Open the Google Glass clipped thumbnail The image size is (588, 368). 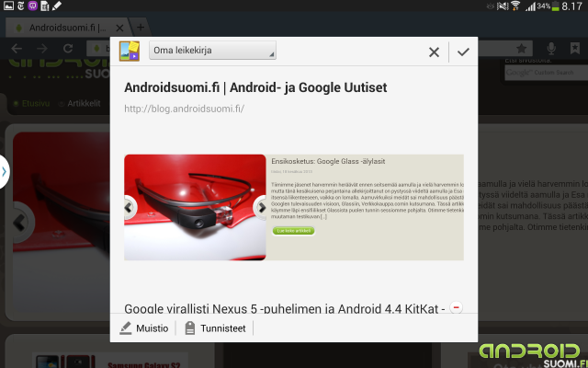click(195, 207)
